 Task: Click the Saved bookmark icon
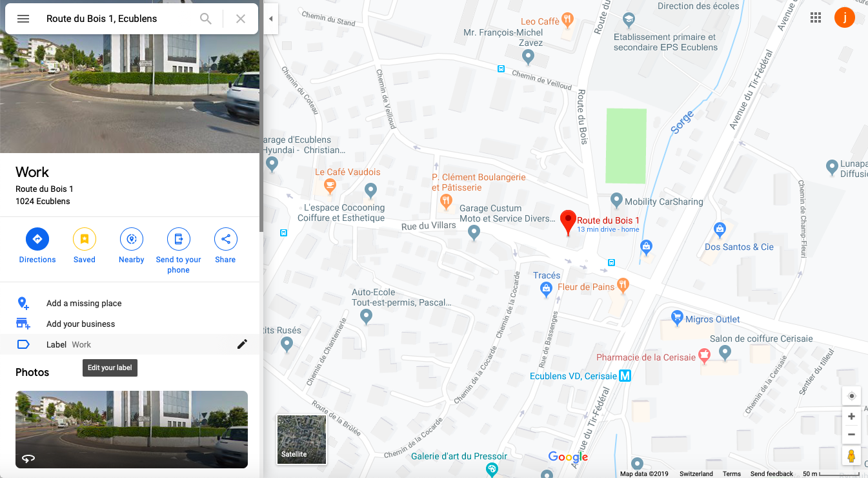(85, 239)
